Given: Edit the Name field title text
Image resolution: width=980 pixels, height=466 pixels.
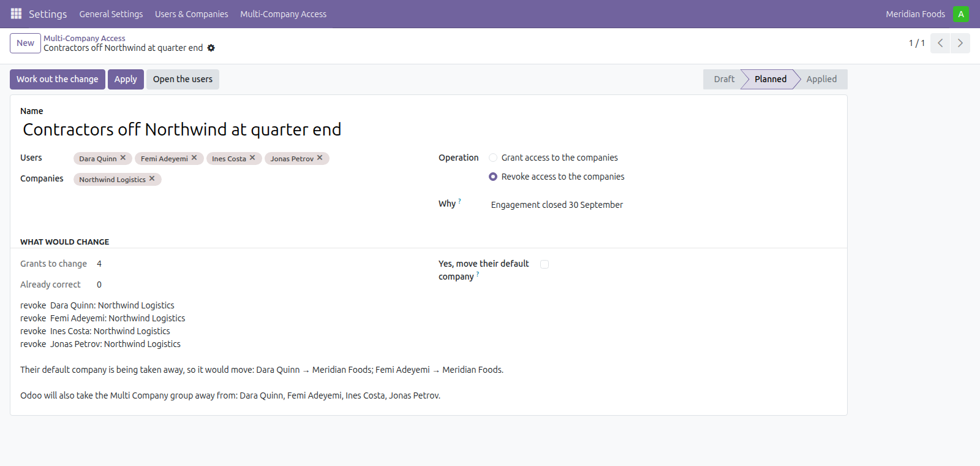Looking at the screenshot, I should pyautogui.click(x=429, y=129).
